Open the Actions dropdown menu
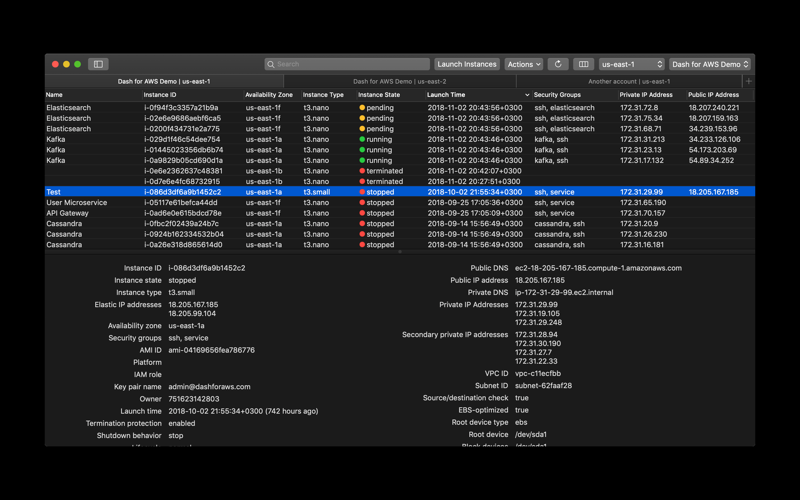This screenshot has width=800, height=500. coord(524,64)
